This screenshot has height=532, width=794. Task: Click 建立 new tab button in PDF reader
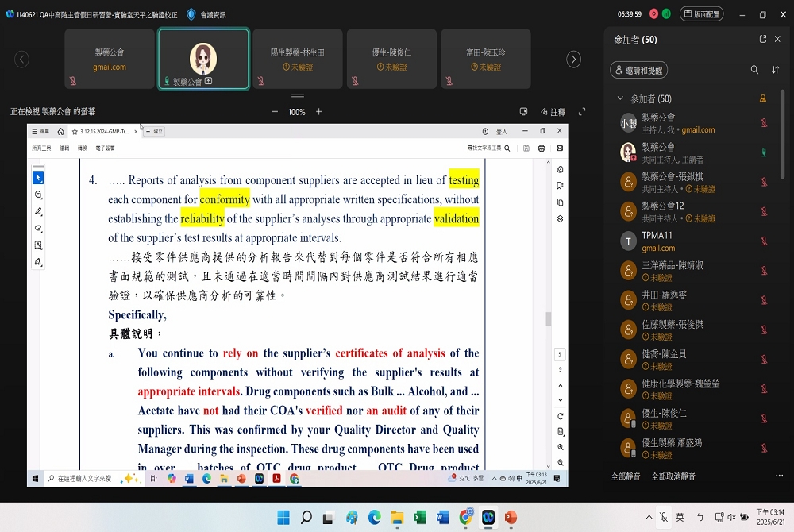(x=155, y=131)
